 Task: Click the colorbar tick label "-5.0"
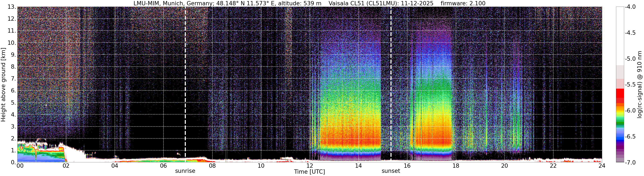[630, 59]
